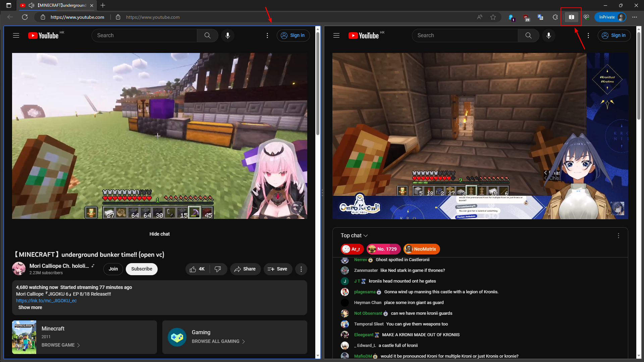
Task: Click the Mori Calliope Minecraft video player
Action: pos(160,136)
